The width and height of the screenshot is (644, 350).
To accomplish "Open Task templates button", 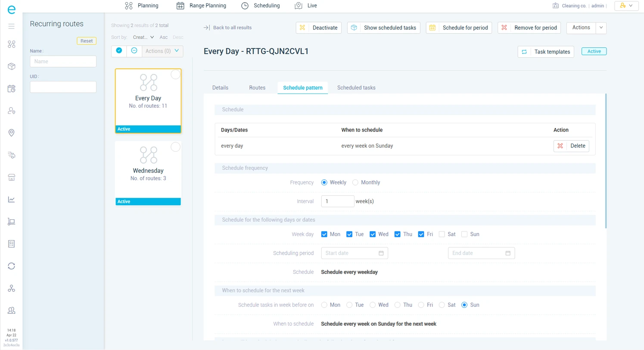I will (546, 52).
